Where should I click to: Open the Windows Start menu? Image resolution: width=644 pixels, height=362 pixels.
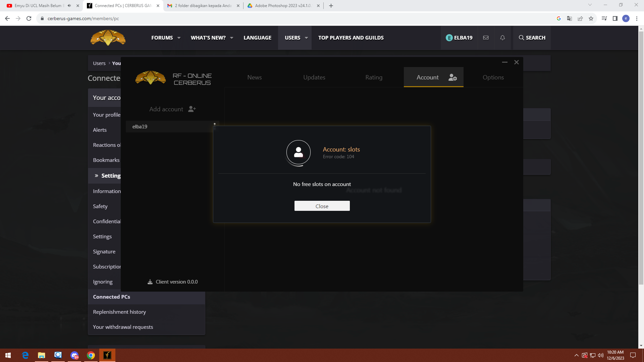click(8, 355)
